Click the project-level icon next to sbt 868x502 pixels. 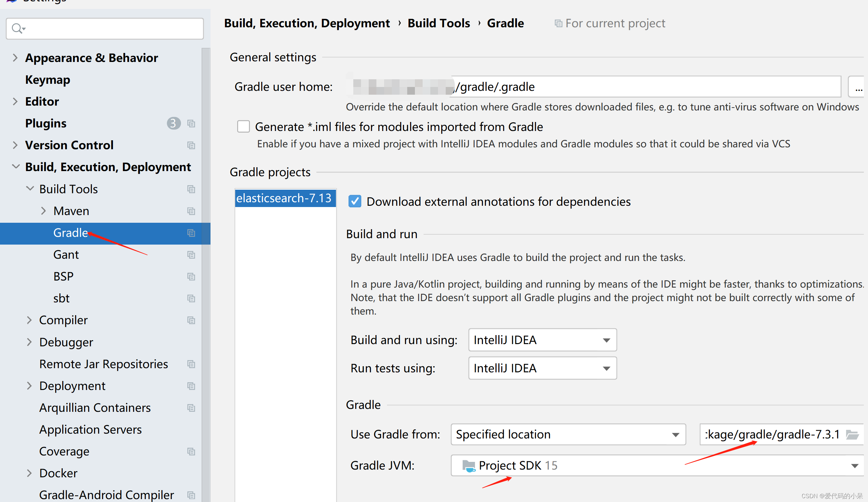[191, 299]
